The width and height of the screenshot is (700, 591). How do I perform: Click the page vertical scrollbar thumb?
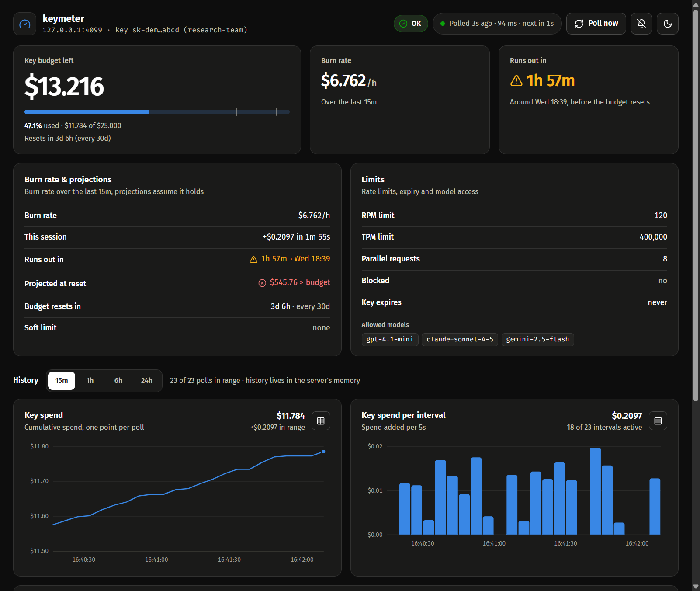[x=696, y=205]
